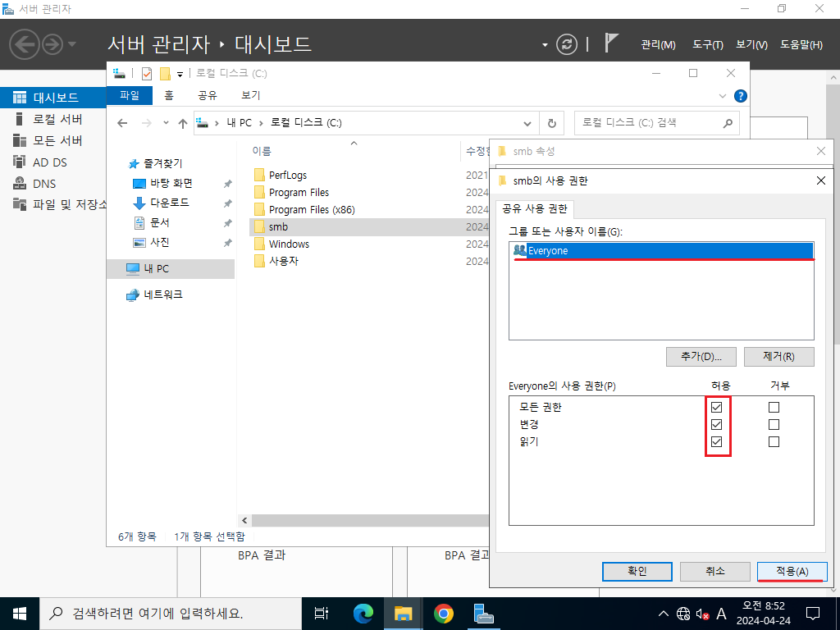Click the Server Manager back arrow

pyautogui.click(x=25, y=44)
